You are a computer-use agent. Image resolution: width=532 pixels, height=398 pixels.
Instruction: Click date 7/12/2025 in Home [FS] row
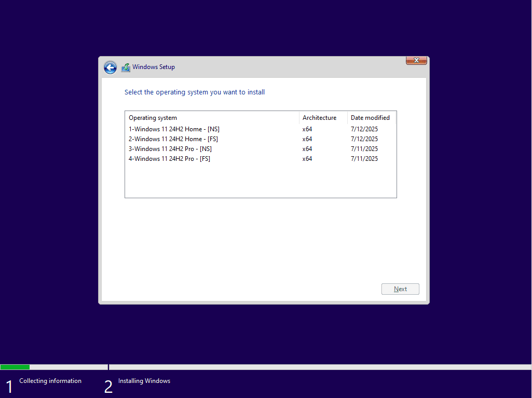point(364,139)
